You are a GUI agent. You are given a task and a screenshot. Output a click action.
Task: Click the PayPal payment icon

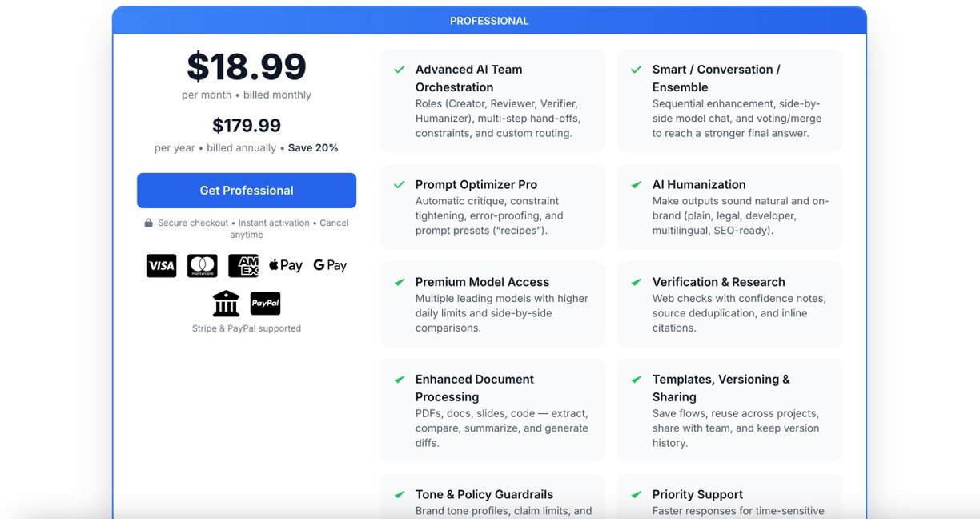265,304
